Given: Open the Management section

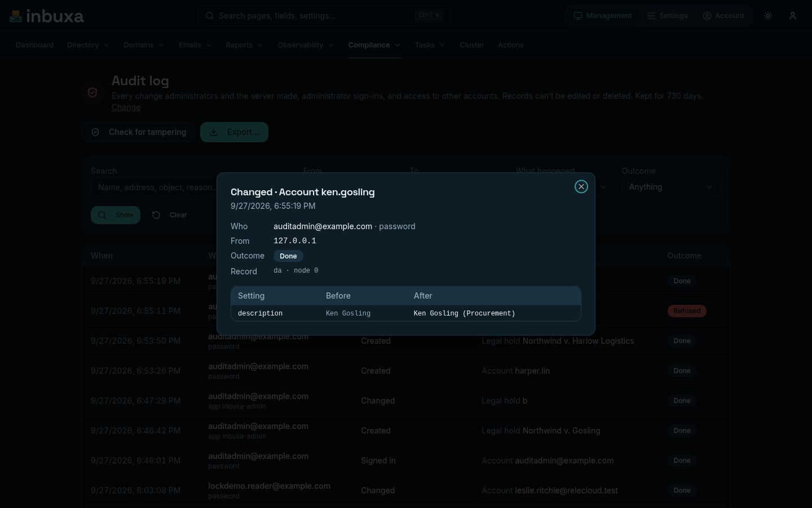Looking at the screenshot, I should [x=603, y=16].
